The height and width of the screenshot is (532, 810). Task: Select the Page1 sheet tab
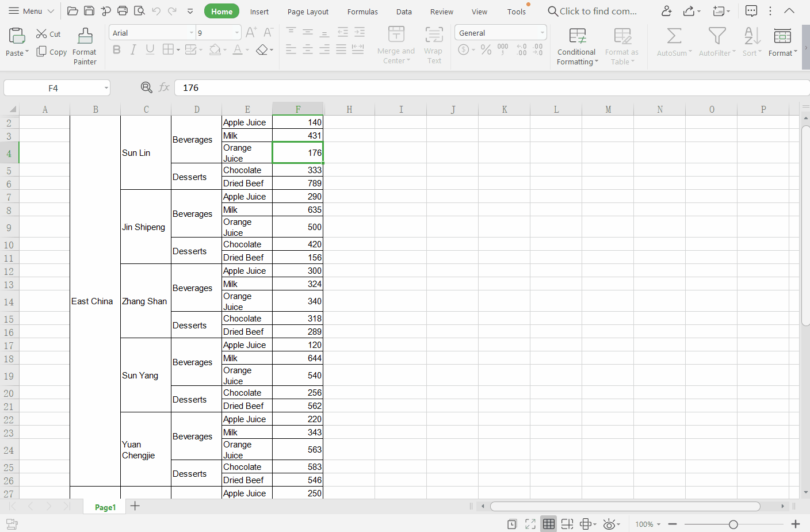[105, 507]
